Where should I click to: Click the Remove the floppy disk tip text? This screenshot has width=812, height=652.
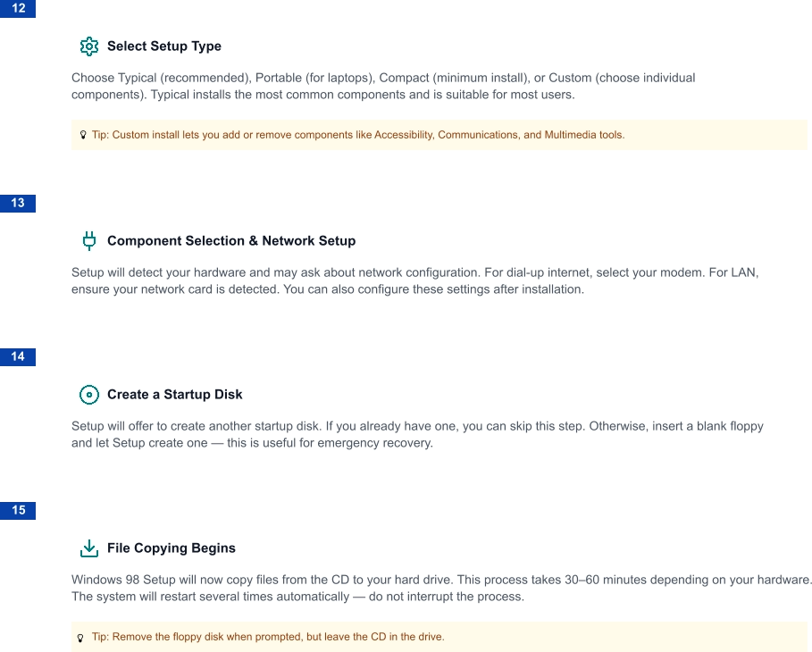pyautogui.click(x=268, y=638)
